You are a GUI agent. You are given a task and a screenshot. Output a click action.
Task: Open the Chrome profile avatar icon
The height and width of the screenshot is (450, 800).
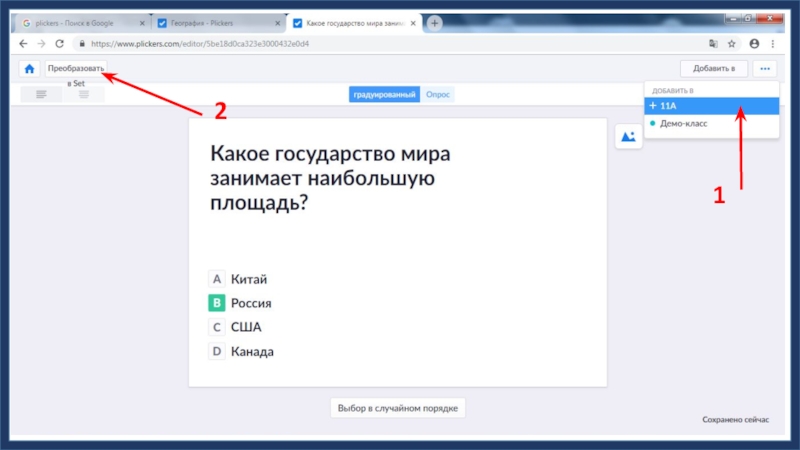[754, 44]
